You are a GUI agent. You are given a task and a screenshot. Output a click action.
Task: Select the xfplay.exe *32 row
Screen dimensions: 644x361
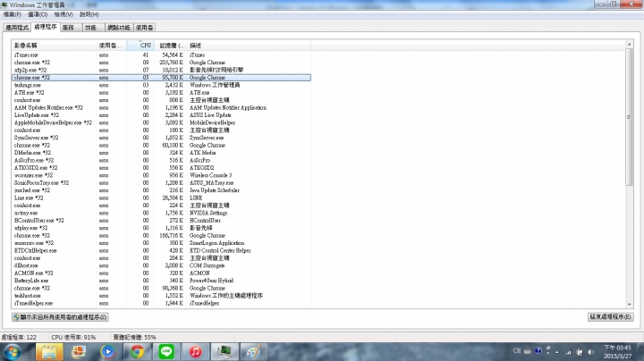click(161, 228)
